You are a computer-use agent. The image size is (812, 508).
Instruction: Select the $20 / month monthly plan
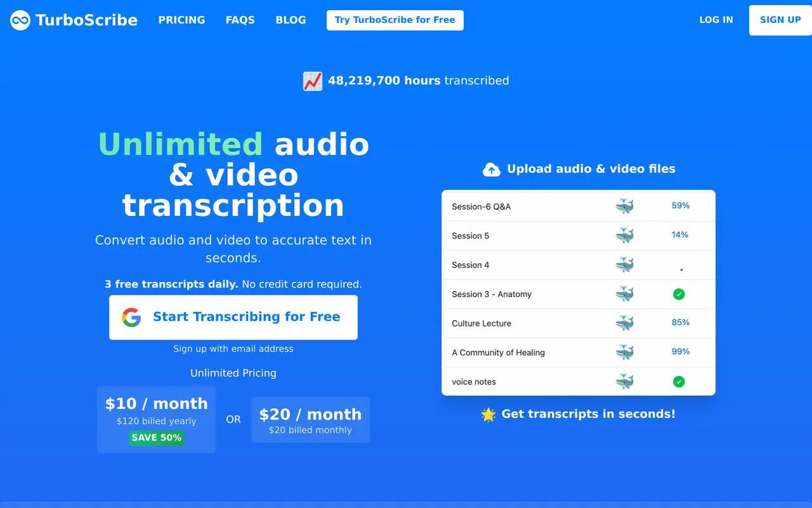[310, 420]
